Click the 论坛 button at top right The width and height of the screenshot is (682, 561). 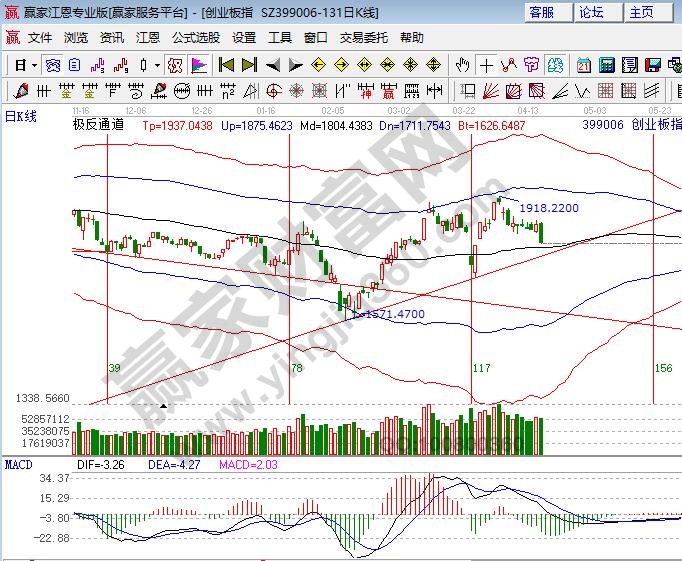point(592,12)
